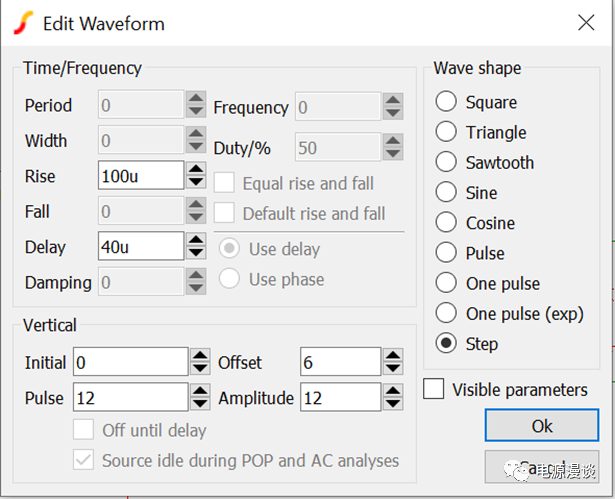
Task: Increase Initial value with up spinner arrow
Action: click(200, 355)
